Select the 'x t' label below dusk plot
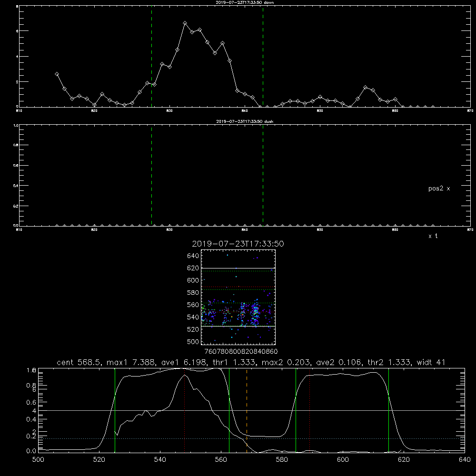476x476 pixels. point(433,236)
